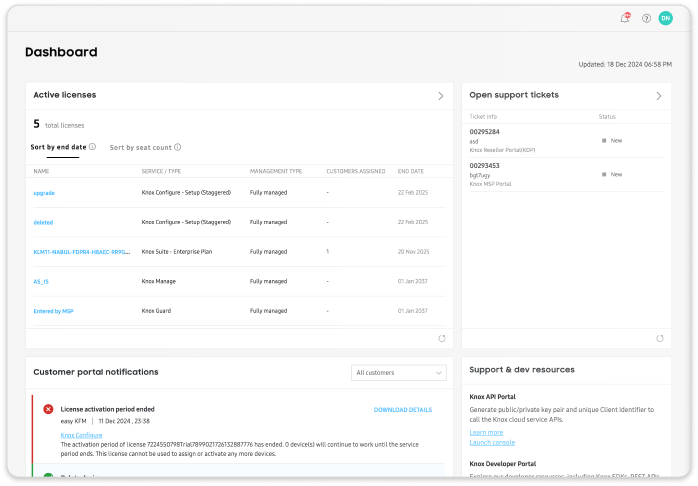Image resolution: width=698 pixels, height=486 pixels.
Task: Open the upgrade license link
Action: point(44,193)
